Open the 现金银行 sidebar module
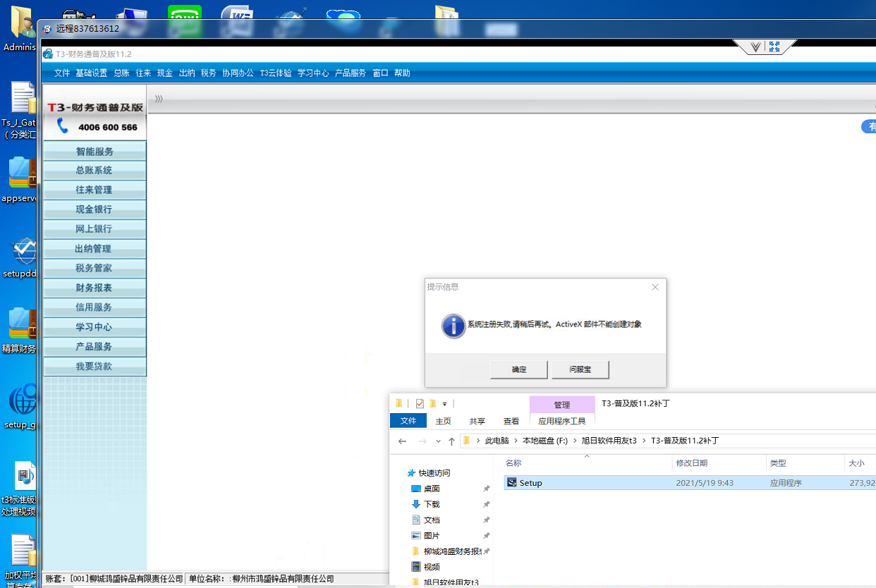 coord(95,209)
